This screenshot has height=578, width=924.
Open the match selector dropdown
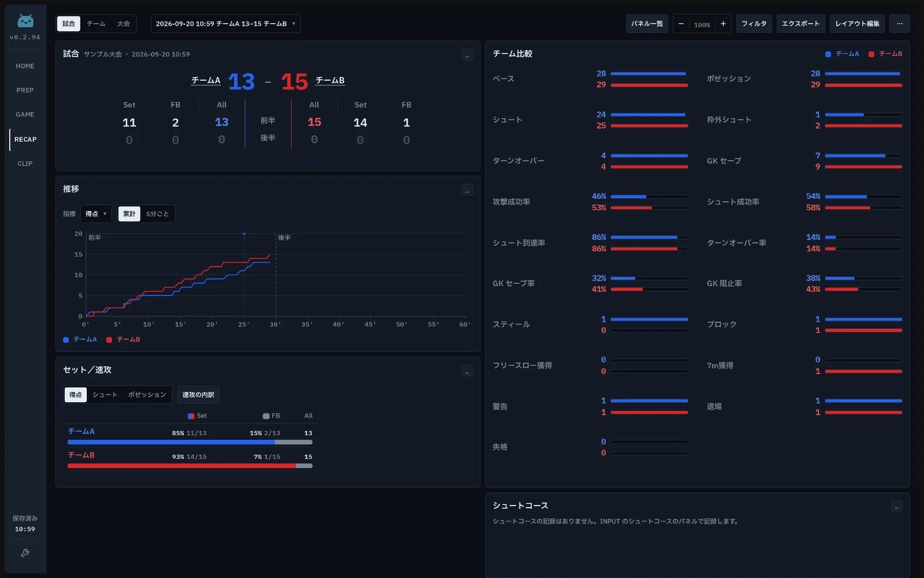click(225, 24)
